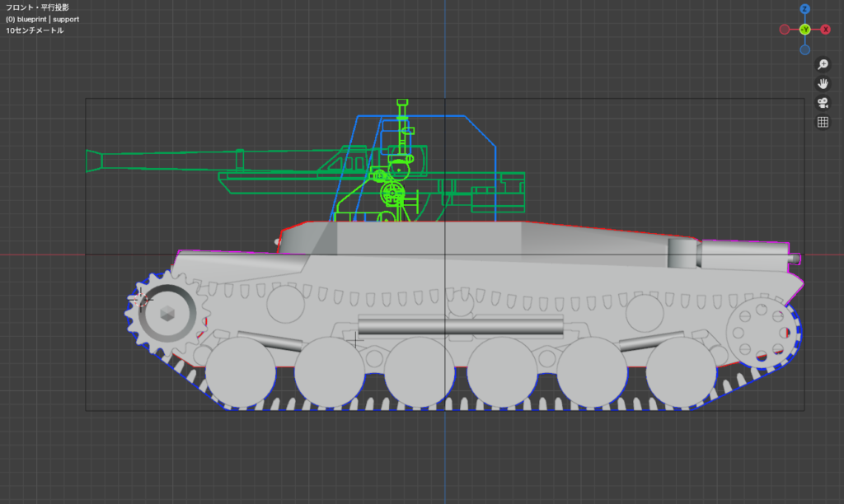This screenshot has width=844, height=504.
Task: Select the horizontal cylinder above road wheels
Action: [x=461, y=326]
